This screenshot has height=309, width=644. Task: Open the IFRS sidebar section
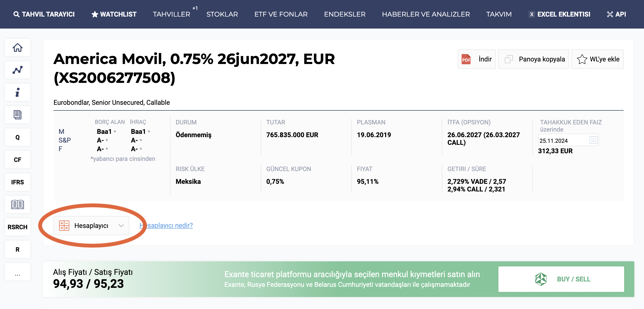[18, 182]
